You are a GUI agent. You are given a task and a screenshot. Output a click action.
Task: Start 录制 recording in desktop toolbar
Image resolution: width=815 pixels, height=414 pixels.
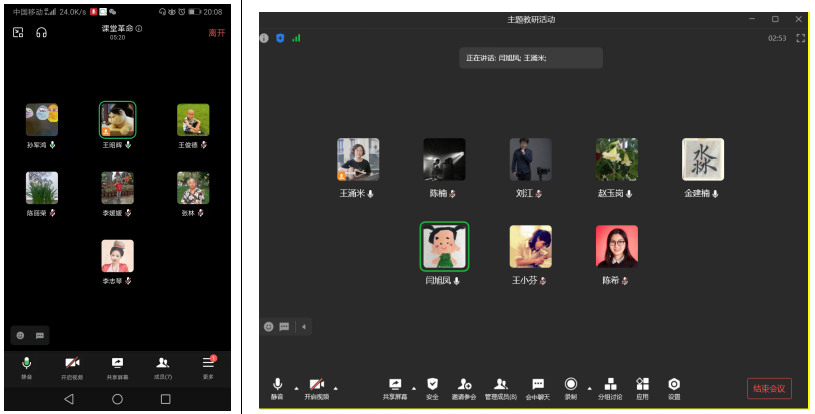[570, 385]
